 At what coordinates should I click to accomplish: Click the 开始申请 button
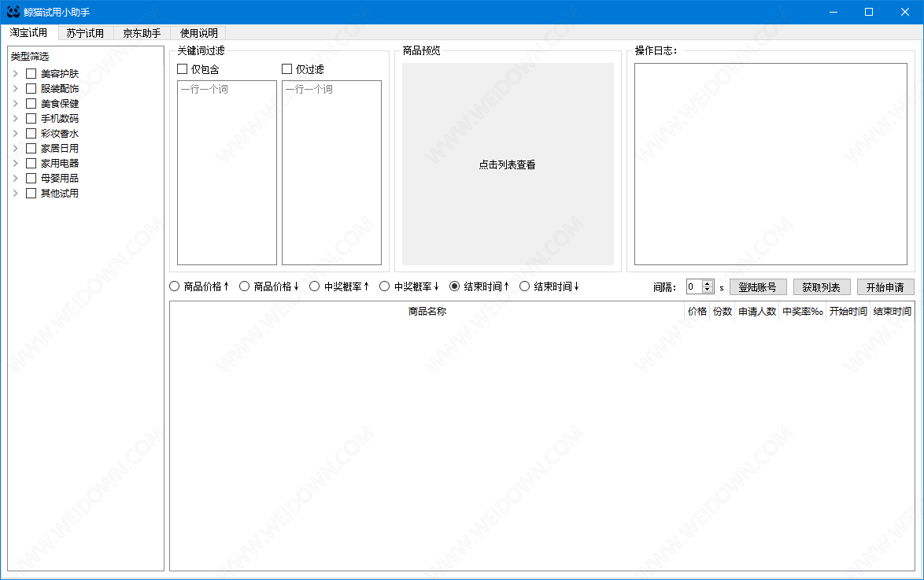click(885, 287)
